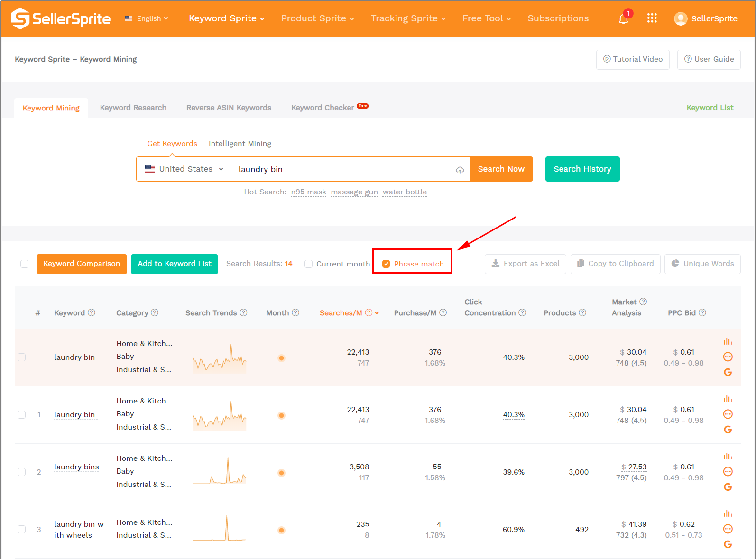The width and height of the screenshot is (756, 559).
Task: Open the apps grid menu
Action: pos(652,18)
